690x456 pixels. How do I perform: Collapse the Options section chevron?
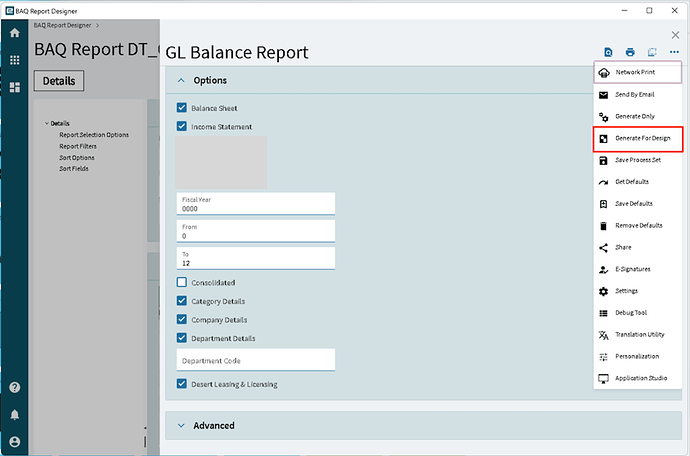click(181, 81)
